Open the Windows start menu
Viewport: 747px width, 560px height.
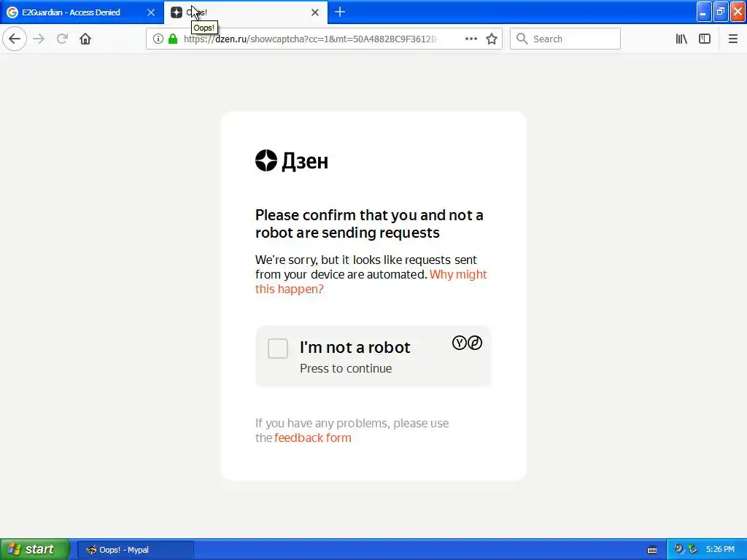[35, 550]
